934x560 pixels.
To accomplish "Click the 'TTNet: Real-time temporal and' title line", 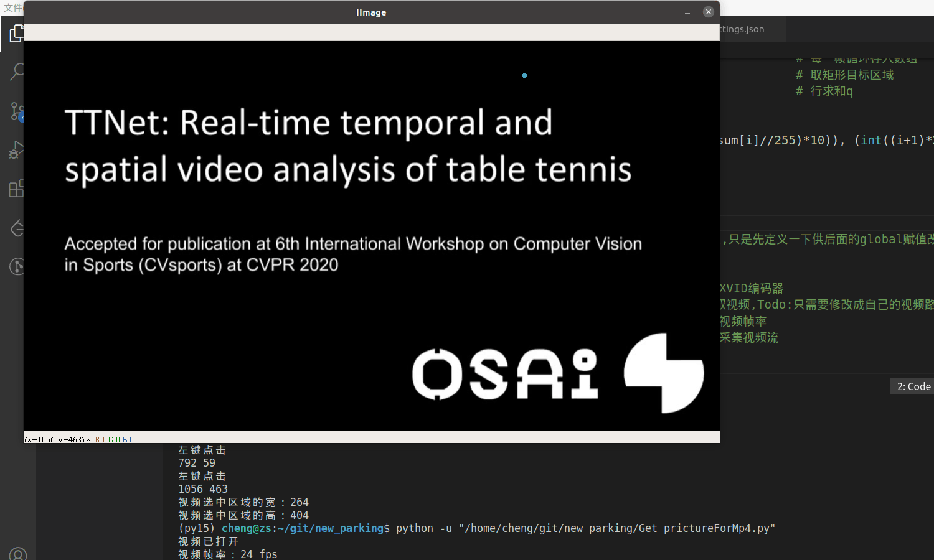I will pyautogui.click(x=309, y=123).
